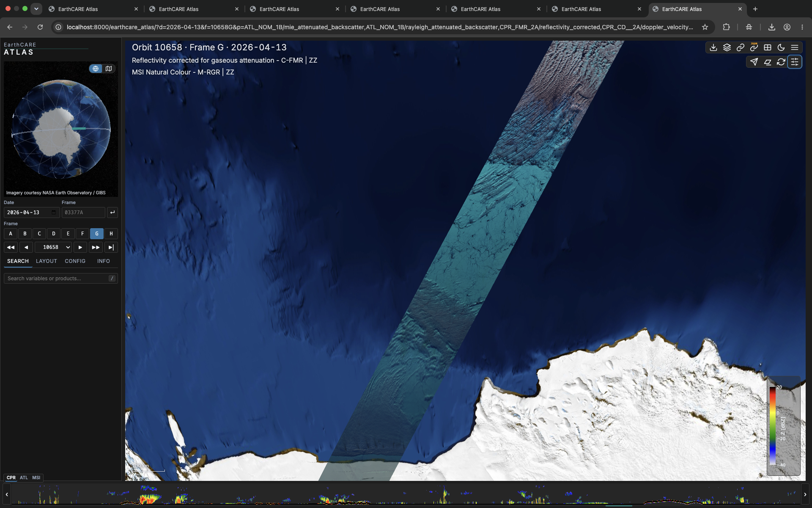This screenshot has height=508, width=812.
Task: Copy permalink with the chain link icon
Action: click(741, 47)
